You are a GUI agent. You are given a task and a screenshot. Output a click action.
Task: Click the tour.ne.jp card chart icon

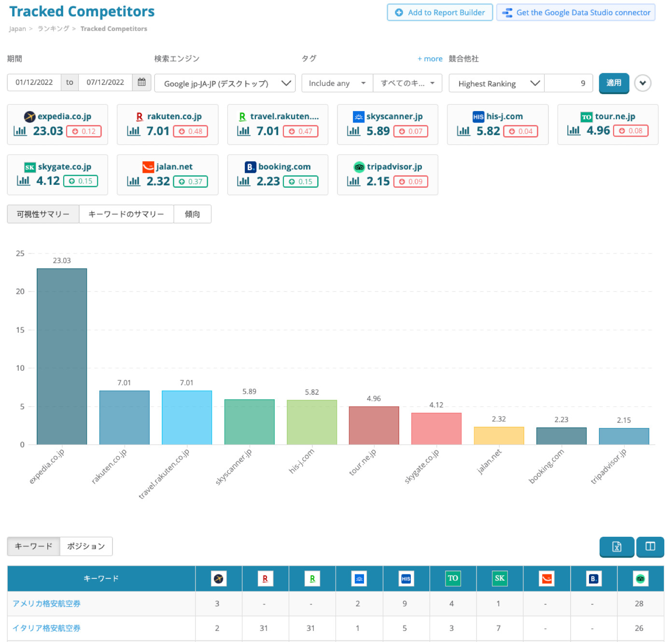click(x=574, y=130)
